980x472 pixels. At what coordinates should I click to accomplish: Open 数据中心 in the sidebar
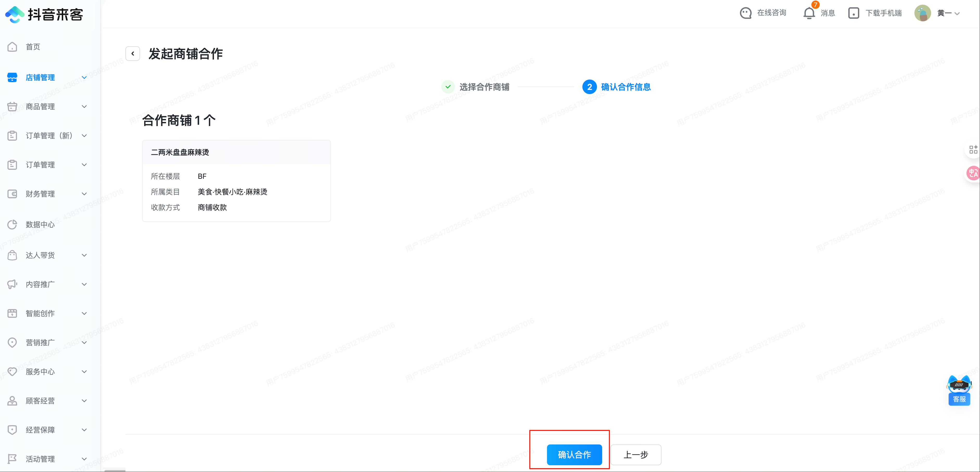point(40,225)
